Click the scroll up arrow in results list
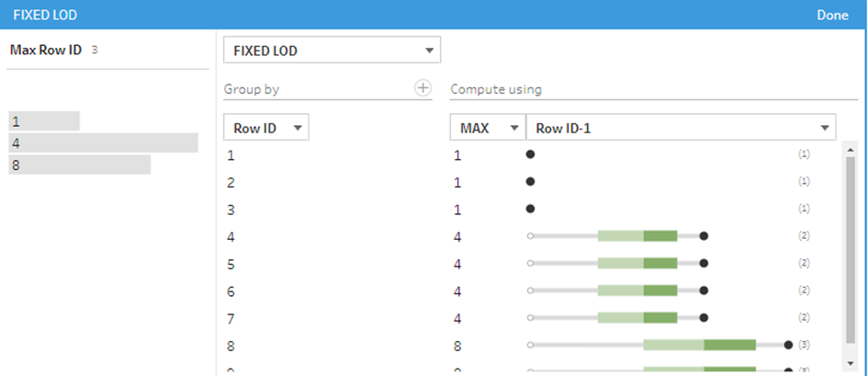Viewport: 868px width, 376px height. point(851,149)
